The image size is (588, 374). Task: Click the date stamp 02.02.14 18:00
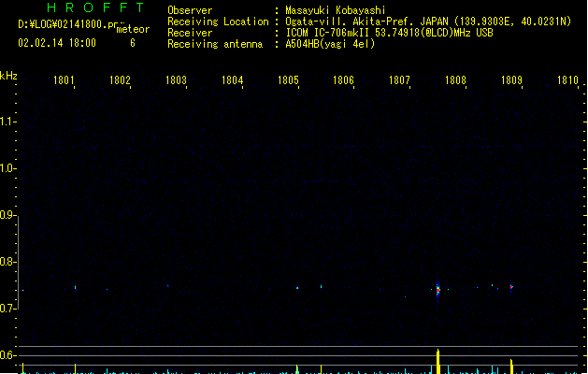click(57, 43)
